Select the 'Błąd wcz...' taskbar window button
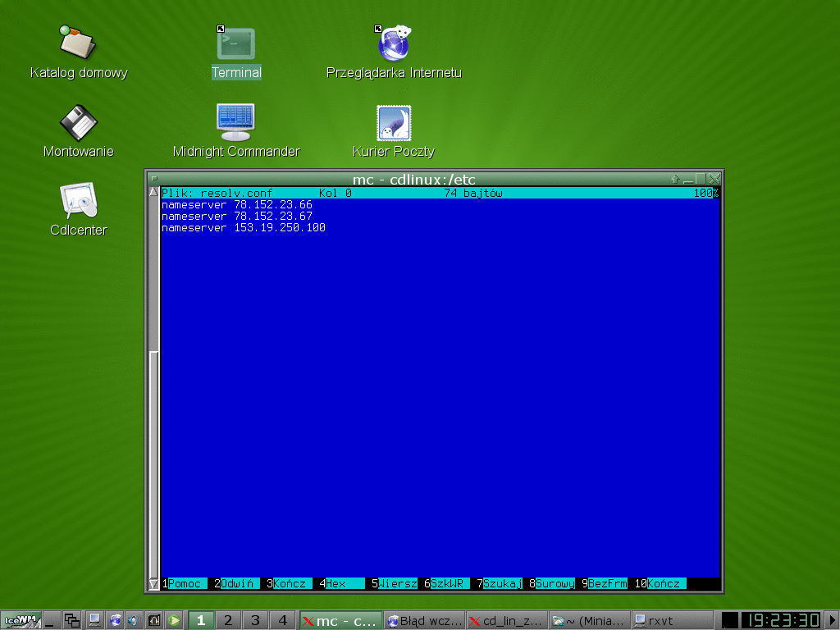The image size is (840, 630). 424,621
